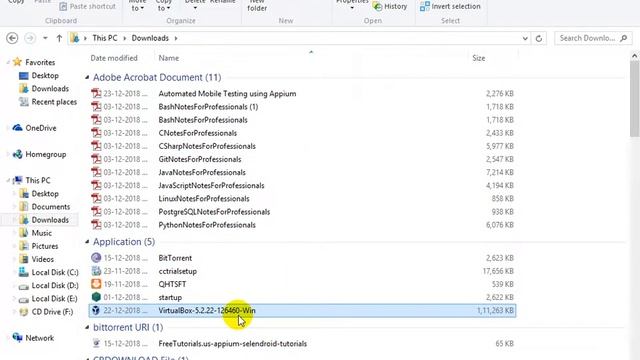The height and width of the screenshot is (360, 640).
Task: Select PostgreSQLNotesForProfessionals file name
Action: click(214, 212)
